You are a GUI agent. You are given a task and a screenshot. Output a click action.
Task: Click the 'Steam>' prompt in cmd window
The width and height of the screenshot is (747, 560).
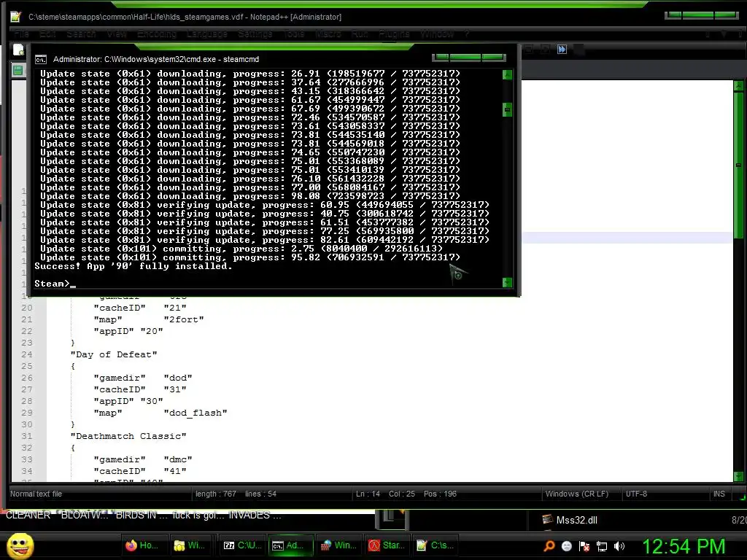click(x=52, y=284)
